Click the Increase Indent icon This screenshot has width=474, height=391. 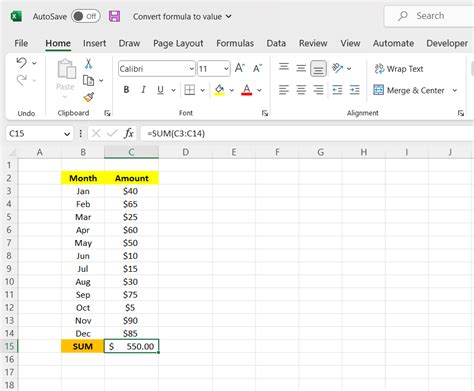(355, 90)
